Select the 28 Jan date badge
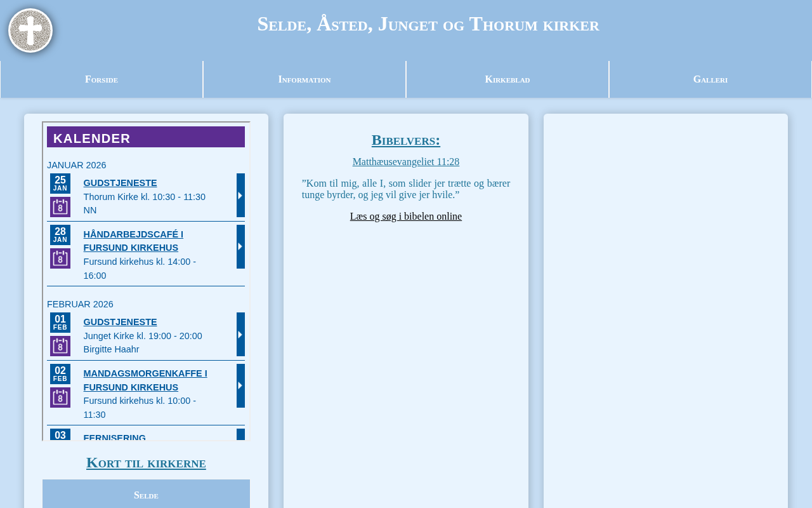Screen dimensions: 812x508 (60, 235)
